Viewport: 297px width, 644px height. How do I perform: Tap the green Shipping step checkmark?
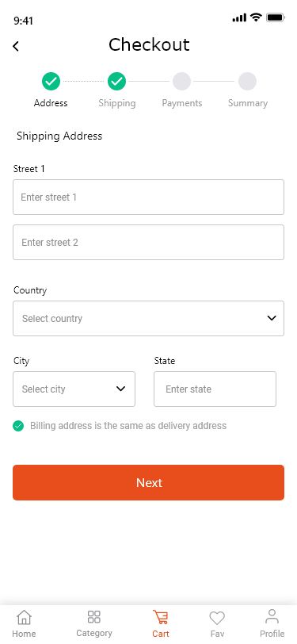117,82
